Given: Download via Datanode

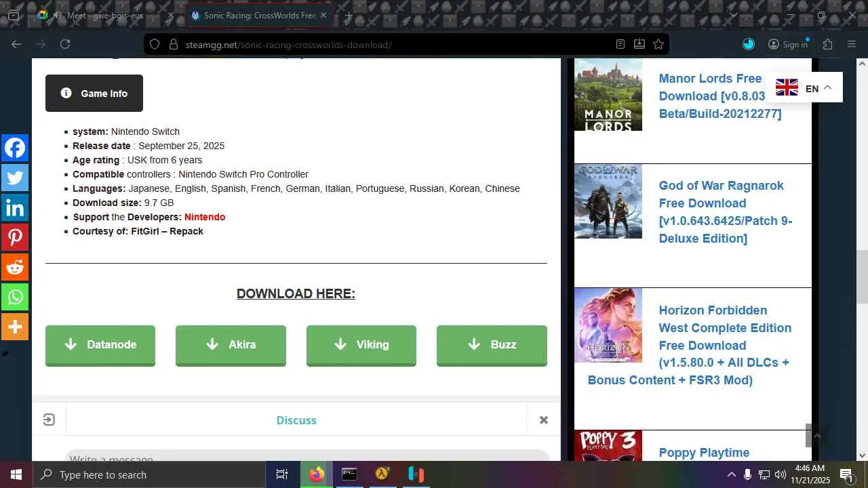Looking at the screenshot, I should tap(100, 345).
